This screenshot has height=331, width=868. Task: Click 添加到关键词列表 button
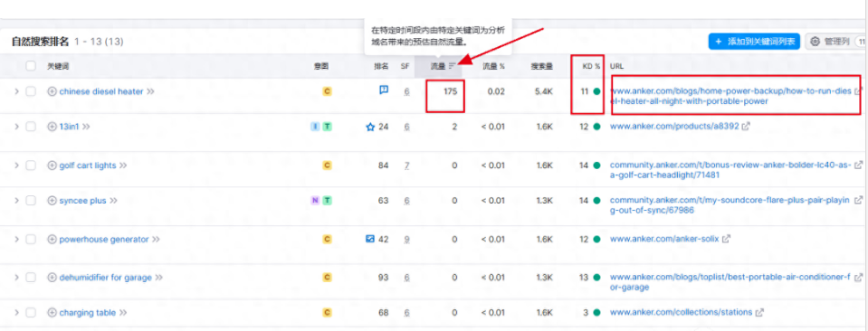754,42
